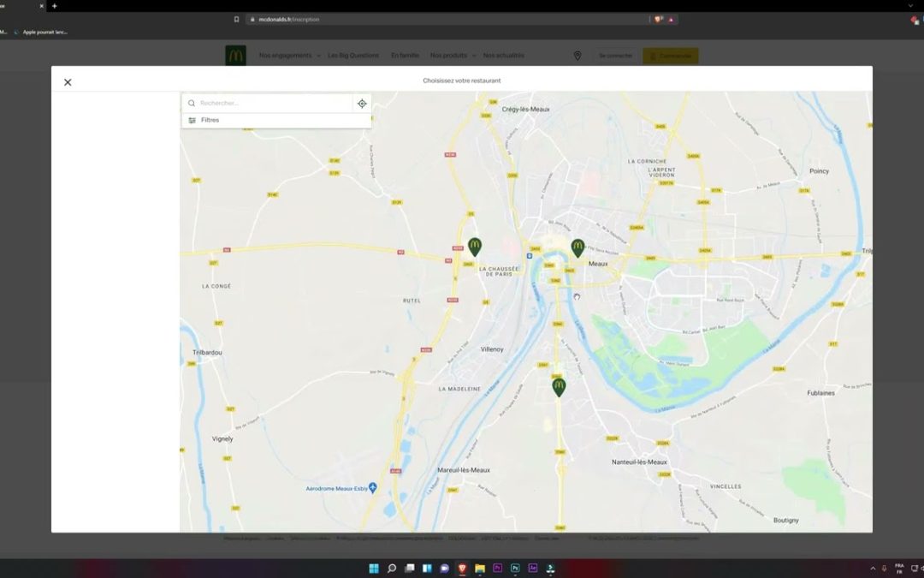The width and height of the screenshot is (924, 578).
Task: Click the Brave browser taskbar icon
Action: (x=462, y=568)
